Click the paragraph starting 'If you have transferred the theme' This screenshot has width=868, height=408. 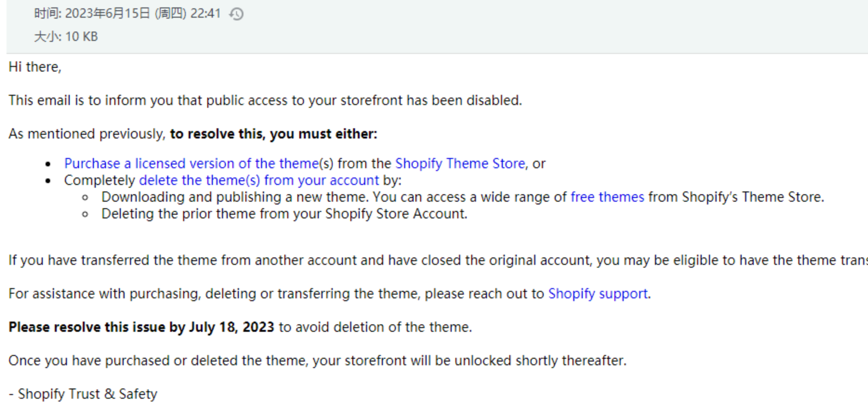coord(438,260)
